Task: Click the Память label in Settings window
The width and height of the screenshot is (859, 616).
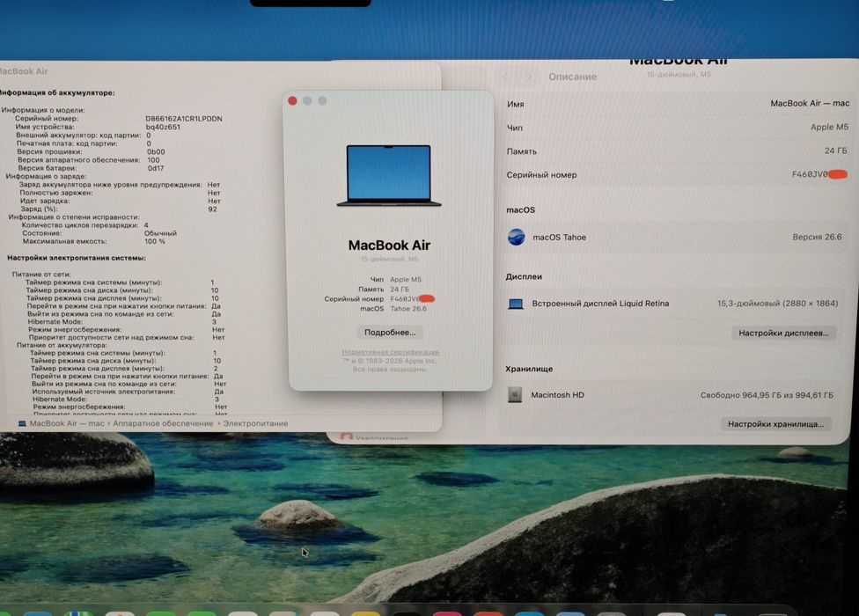Action: (522, 151)
